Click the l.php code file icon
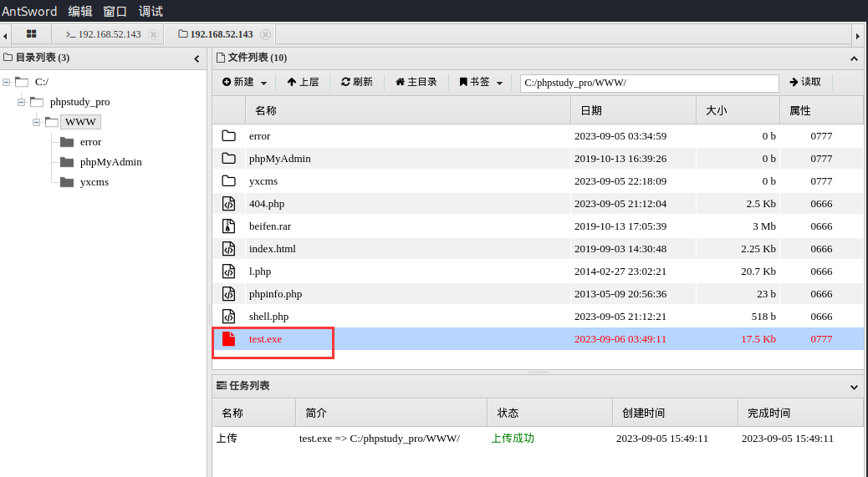 tap(228, 271)
